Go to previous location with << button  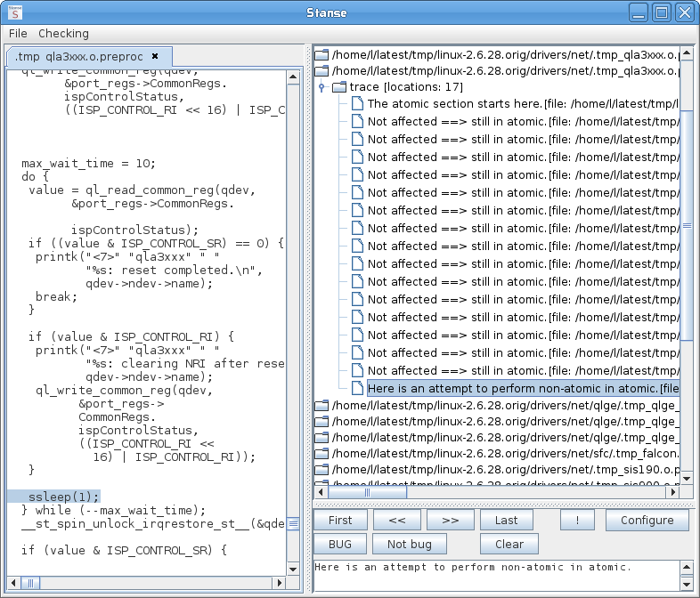pos(396,521)
